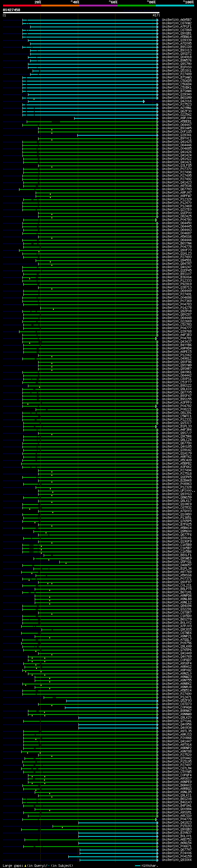Screen dimensions: 197x868
Task: Click hit label UniRef100_B9SID9
Action: [x=177, y=47]
